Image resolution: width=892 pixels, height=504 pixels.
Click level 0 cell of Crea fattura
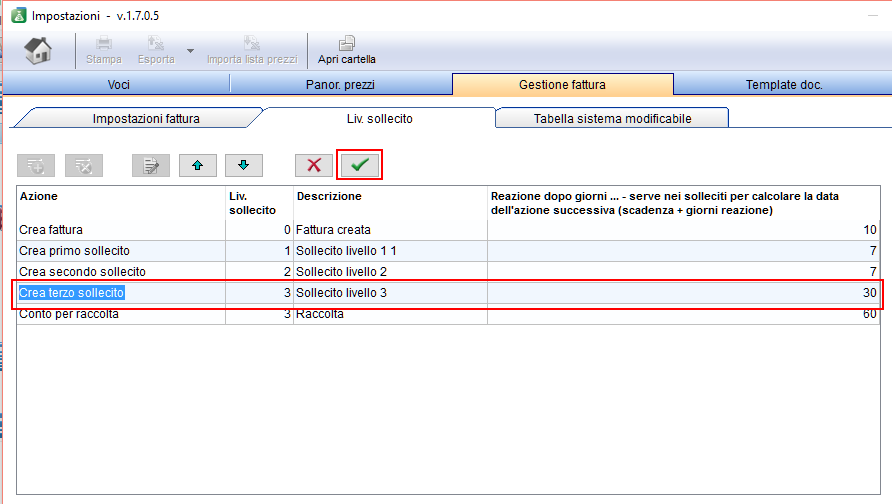pos(259,230)
